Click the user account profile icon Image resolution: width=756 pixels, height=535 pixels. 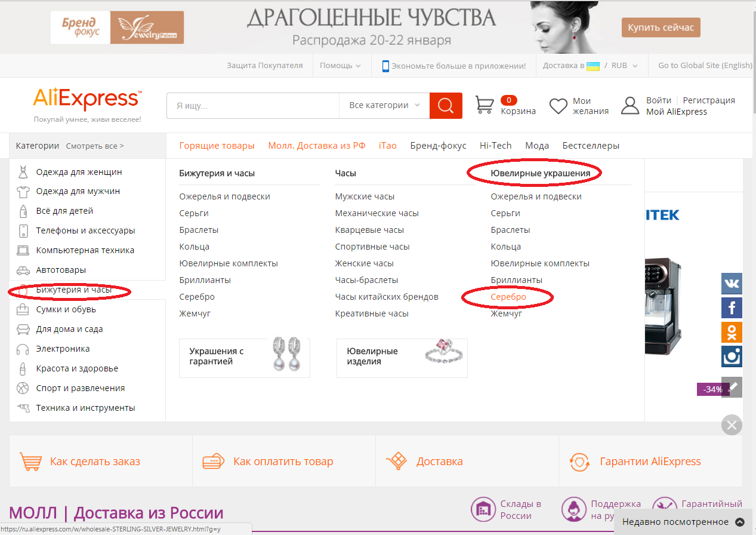tap(630, 106)
